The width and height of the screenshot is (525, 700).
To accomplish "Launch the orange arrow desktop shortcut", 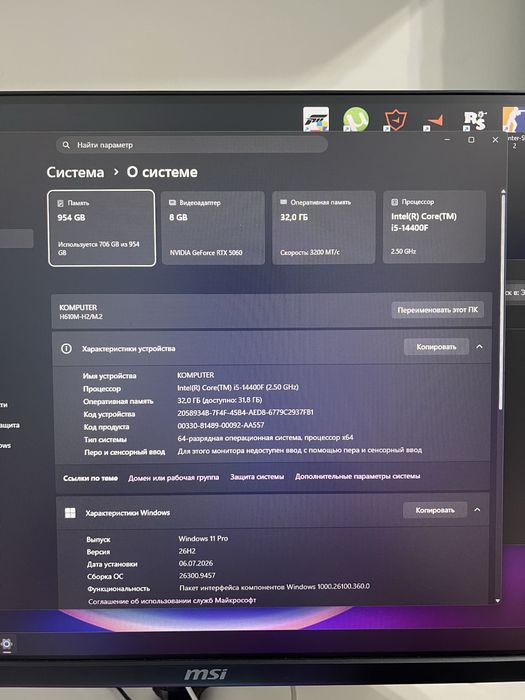I will click(433, 121).
